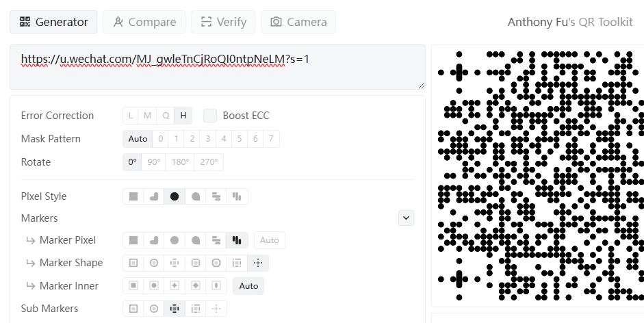Select the last Pixel Style vertical bars icon
644x323 pixels.
pyautogui.click(x=237, y=196)
